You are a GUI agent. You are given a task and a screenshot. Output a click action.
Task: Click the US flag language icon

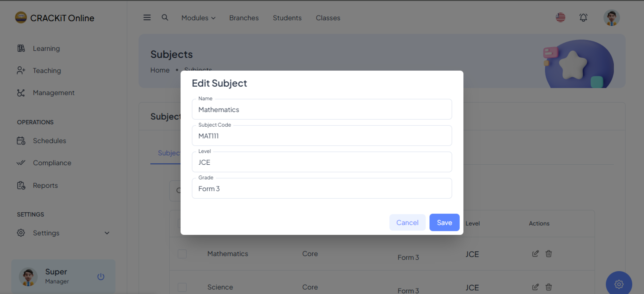pyautogui.click(x=560, y=17)
